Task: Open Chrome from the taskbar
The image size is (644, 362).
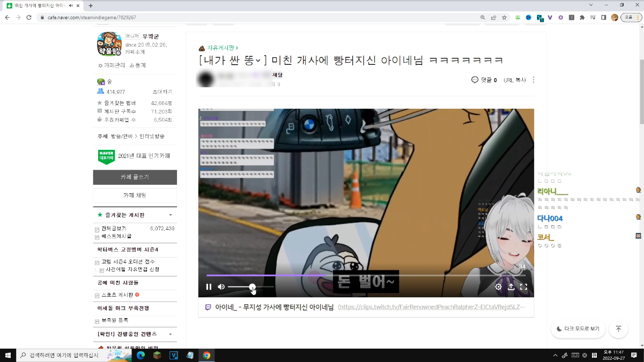Action: [x=206, y=355]
